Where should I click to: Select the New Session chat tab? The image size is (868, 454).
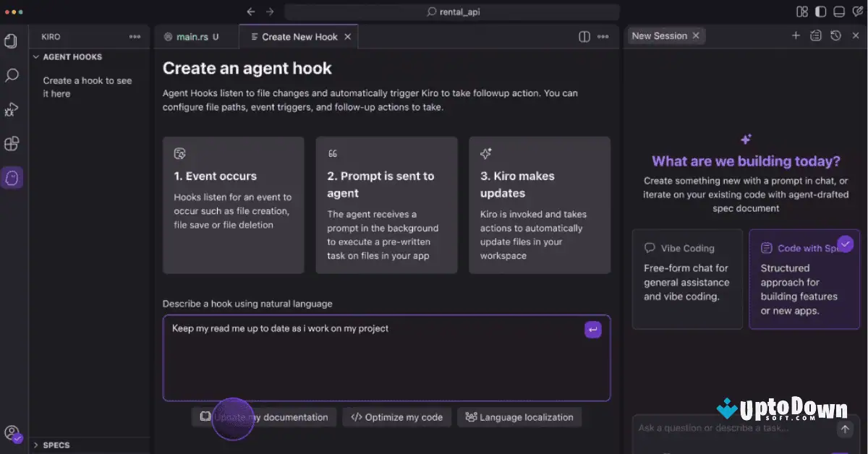point(659,35)
